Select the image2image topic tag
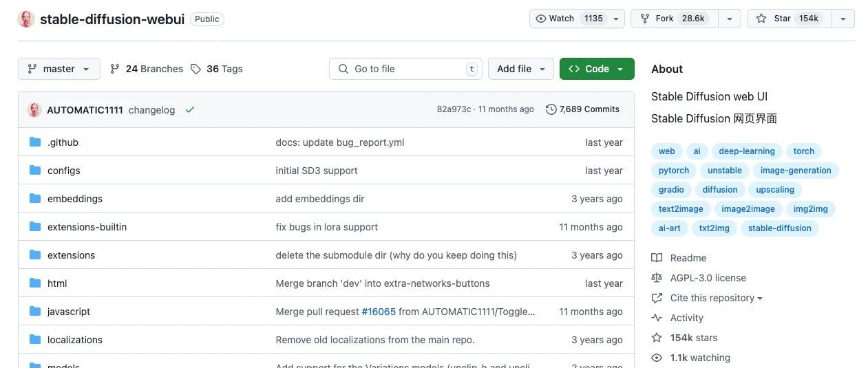 click(x=748, y=209)
